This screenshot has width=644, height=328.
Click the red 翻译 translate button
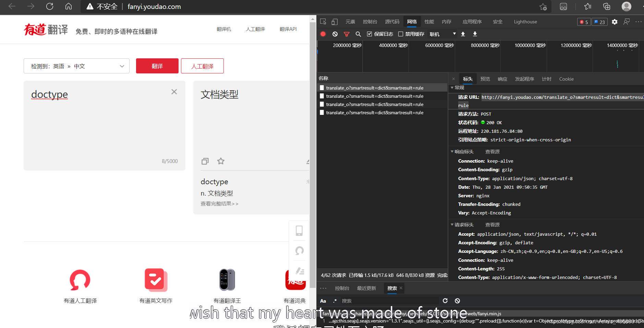[157, 66]
